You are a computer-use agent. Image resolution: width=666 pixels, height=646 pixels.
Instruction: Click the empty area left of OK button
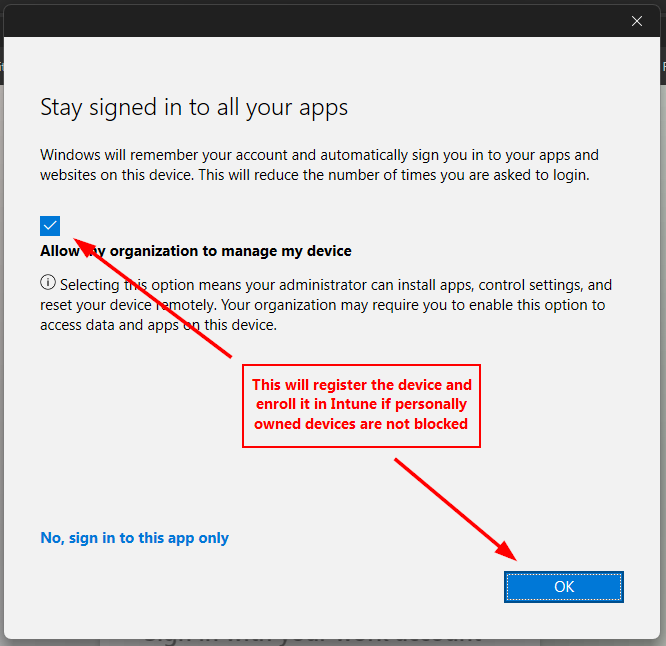300,587
